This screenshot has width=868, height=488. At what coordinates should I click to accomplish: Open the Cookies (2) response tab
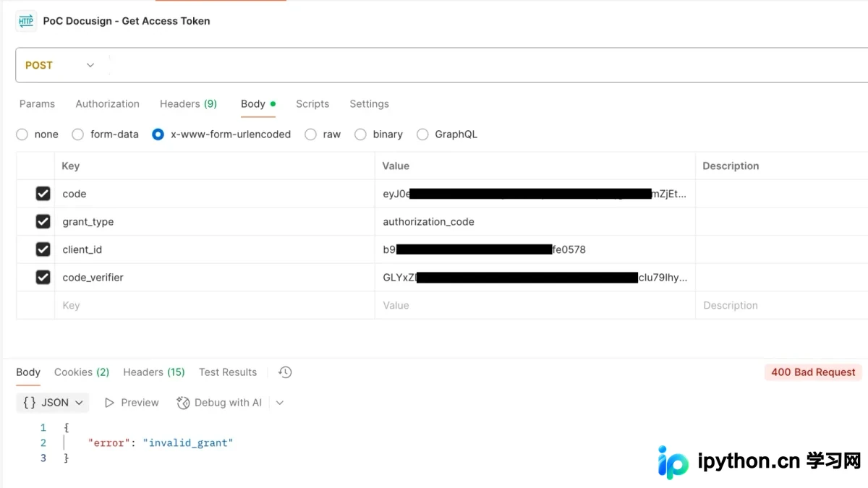click(x=82, y=372)
